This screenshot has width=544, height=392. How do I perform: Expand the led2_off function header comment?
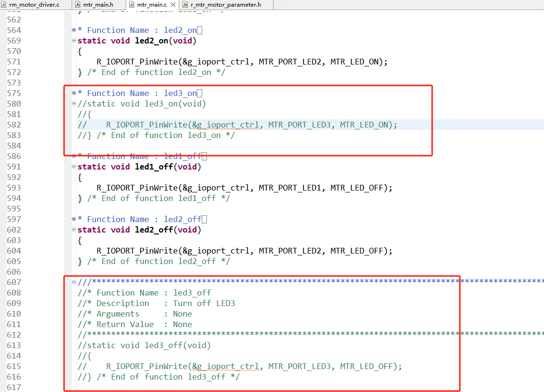(74, 219)
